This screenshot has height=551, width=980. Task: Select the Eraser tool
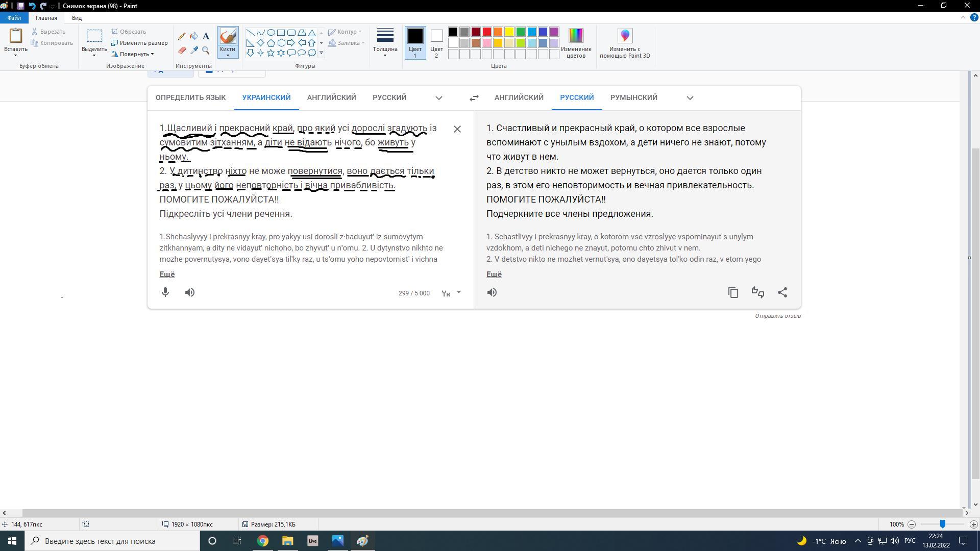tap(182, 50)
